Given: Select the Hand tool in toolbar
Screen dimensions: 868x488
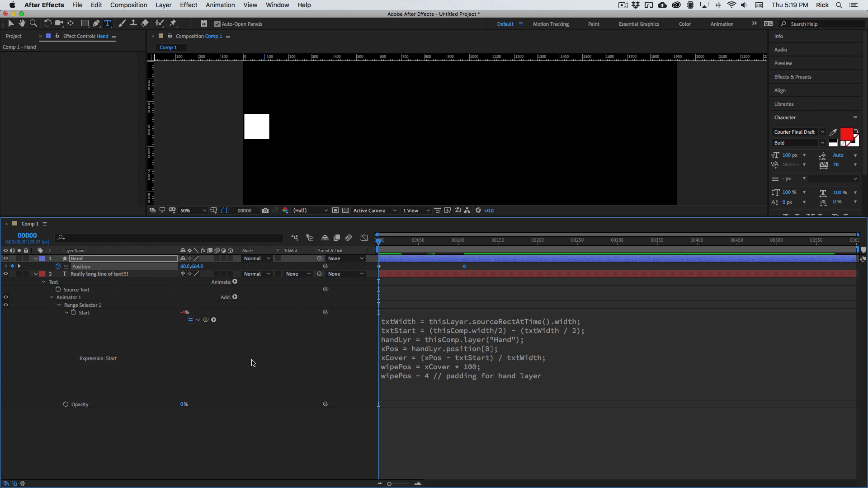Looking at the screenshot, I should click(22, 23).
